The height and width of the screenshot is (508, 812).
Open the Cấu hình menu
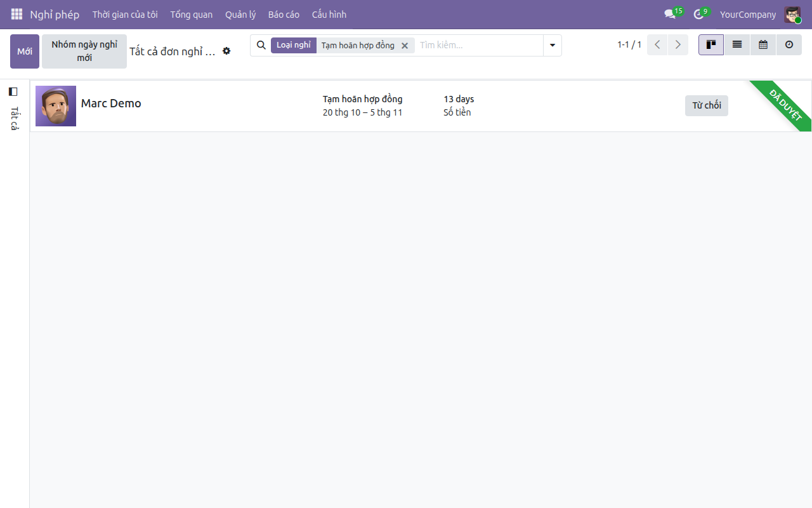pos(329,14)
